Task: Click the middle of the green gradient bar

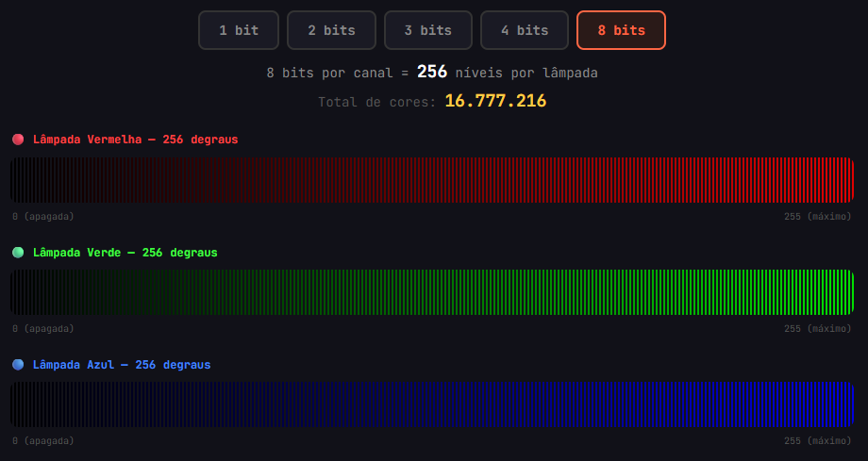Action: click(433, 292)
